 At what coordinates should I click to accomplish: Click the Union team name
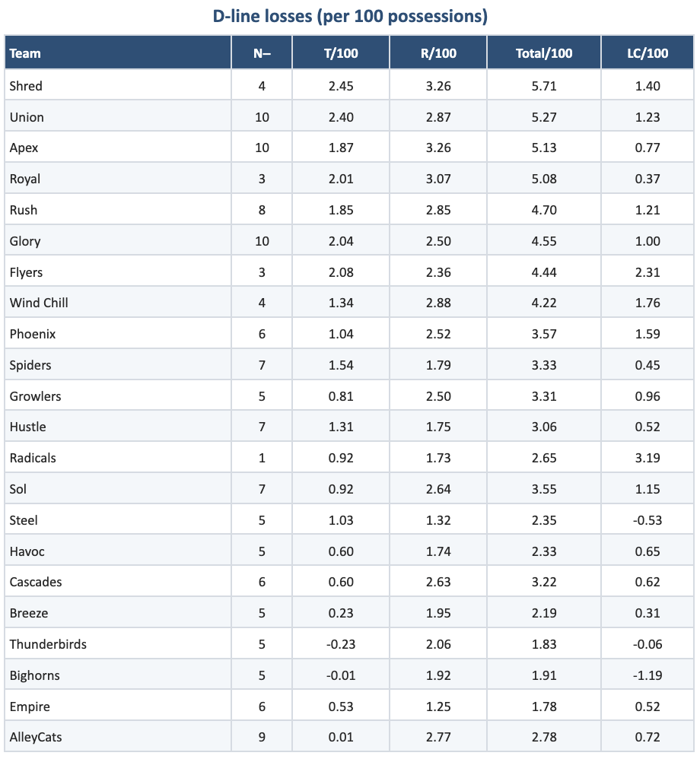pos(27,117)
